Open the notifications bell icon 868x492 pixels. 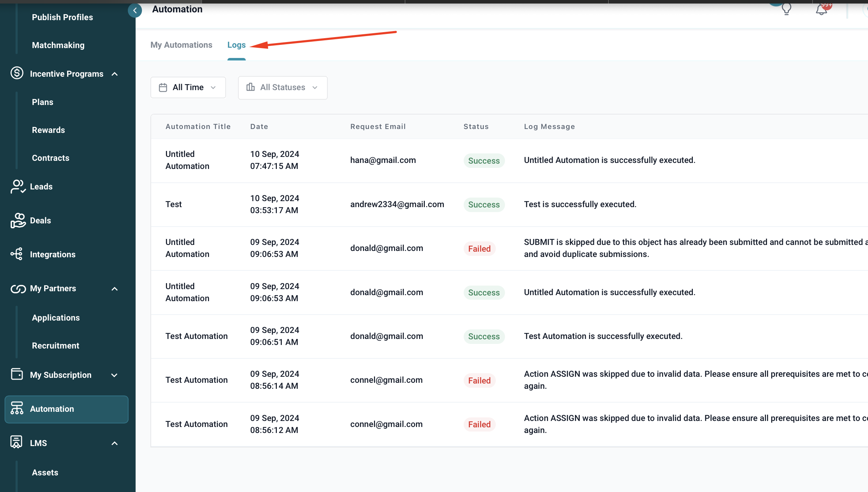click(821, 10)
